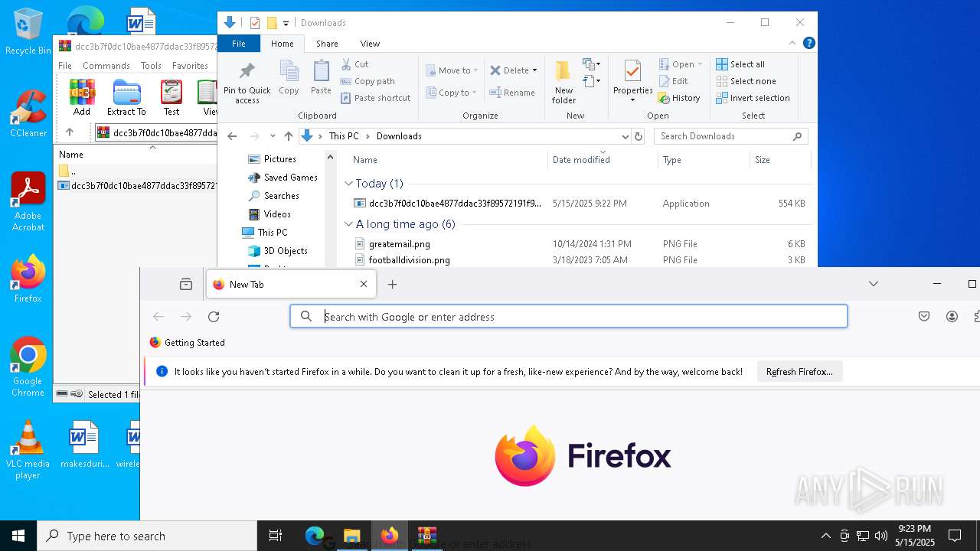Open Task View on the taskbar
The width and height of the screenshot is (980, 551).
(x=276, y=536)
